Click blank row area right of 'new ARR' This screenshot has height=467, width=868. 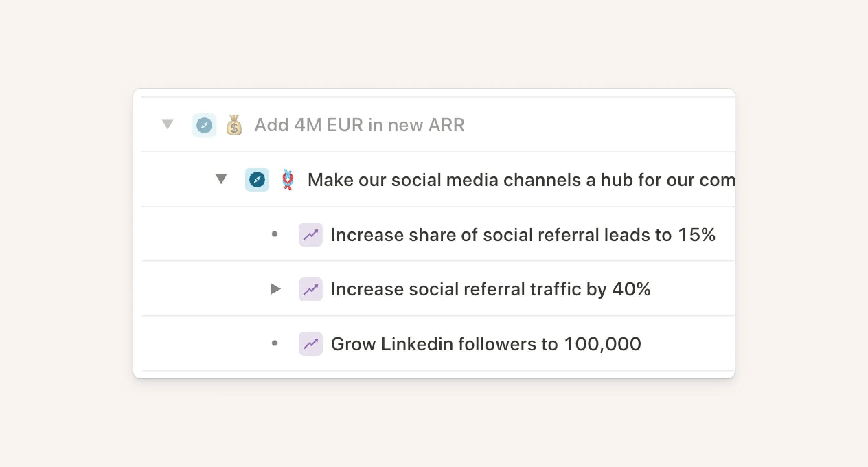(x=601, y=125)
